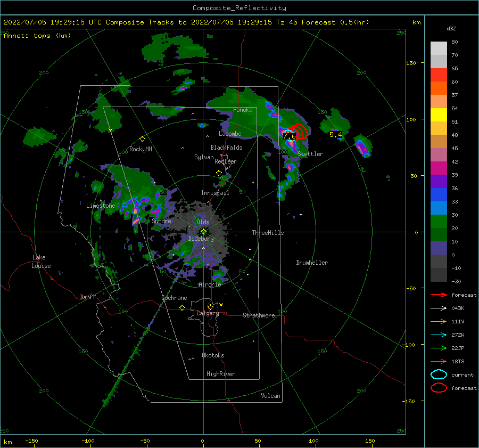This screenshot has height=448, width=479.
Task: Click the purple 39-36 dBZ color swatch
Action: click(x=439, y=181)
